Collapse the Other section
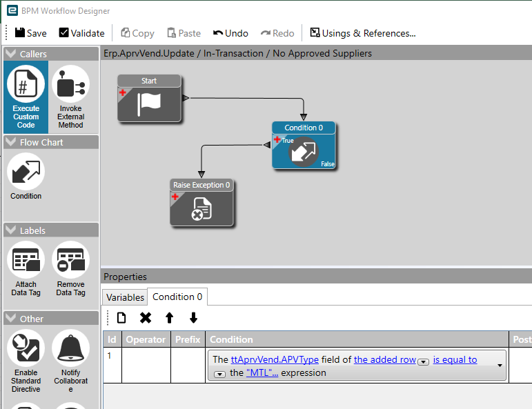Viewport: 532px width, 409px height. [x=11, y=318]
